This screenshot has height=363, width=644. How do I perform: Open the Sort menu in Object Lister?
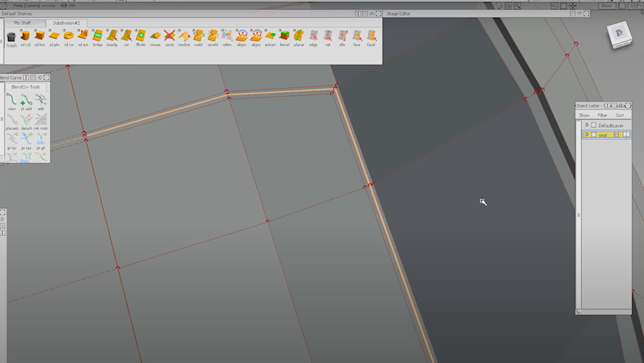tap(620, 115)
